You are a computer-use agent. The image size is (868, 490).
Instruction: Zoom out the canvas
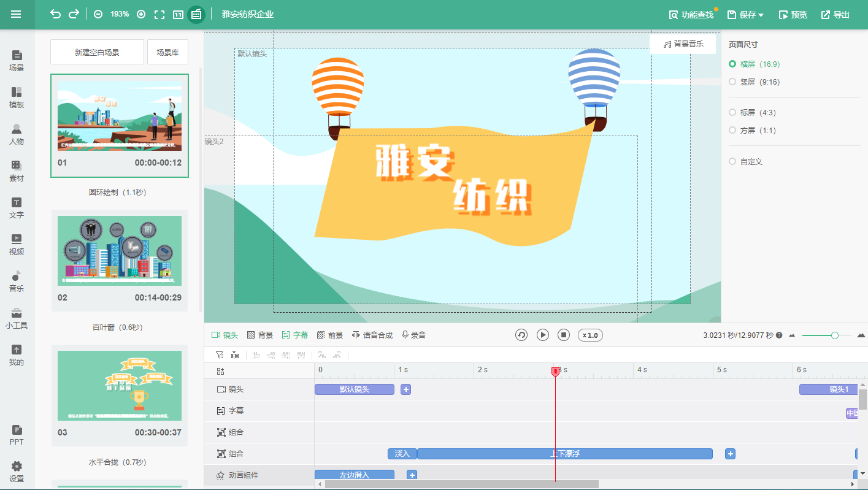coord(98,14)
